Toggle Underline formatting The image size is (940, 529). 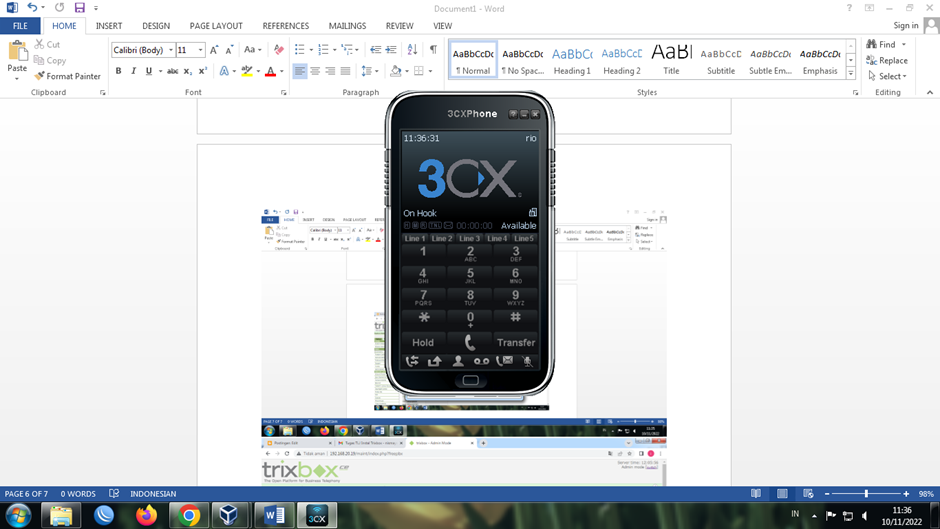(149, 71)
